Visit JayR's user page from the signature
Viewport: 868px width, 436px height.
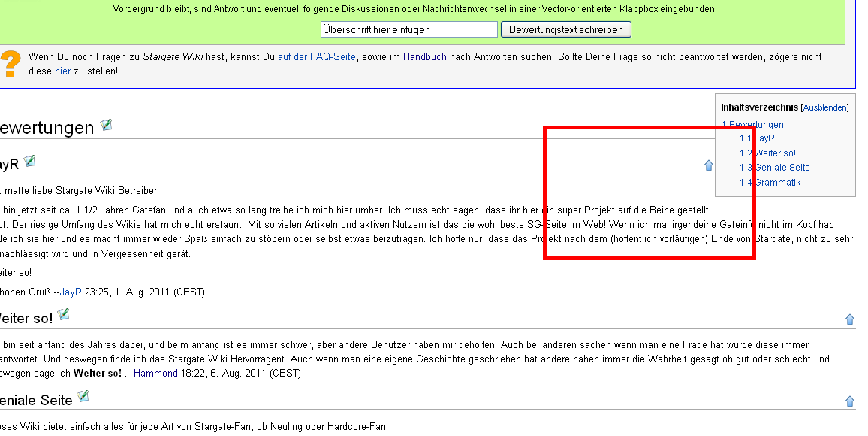(70, 292)
